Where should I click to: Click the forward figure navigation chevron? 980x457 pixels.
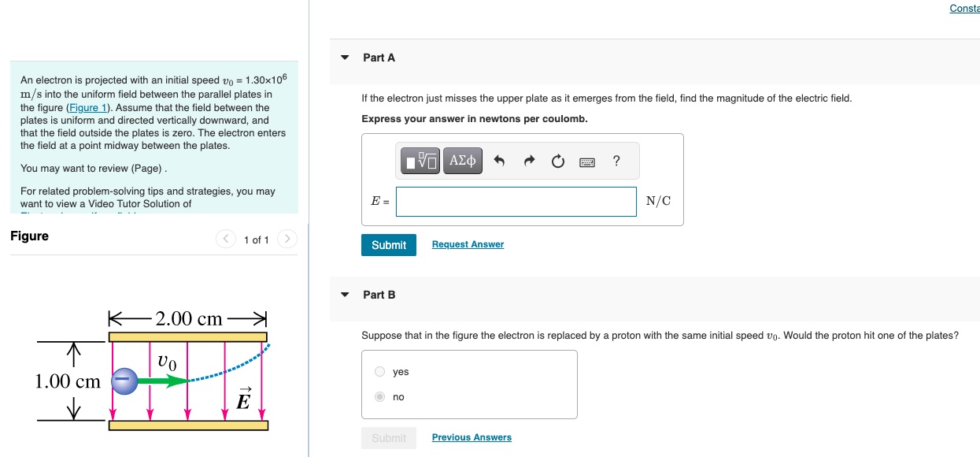click(x=287, y=240)
